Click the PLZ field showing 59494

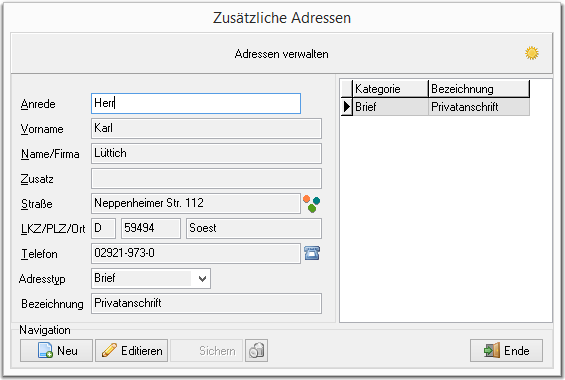(x=151, y=228)
